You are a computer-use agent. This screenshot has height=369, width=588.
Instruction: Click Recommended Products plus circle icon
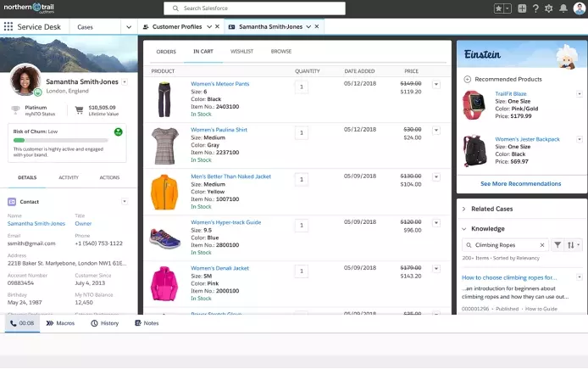coord(467,79)
